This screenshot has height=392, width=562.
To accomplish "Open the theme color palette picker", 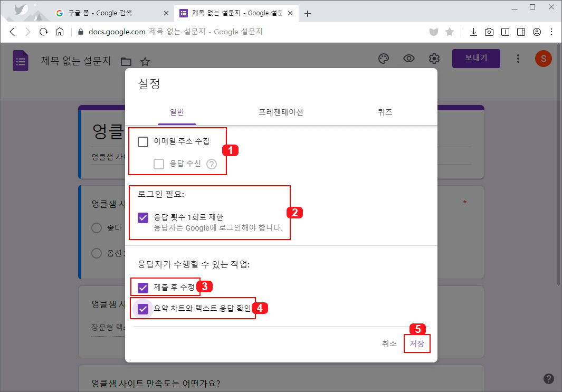I will [384, 59].
